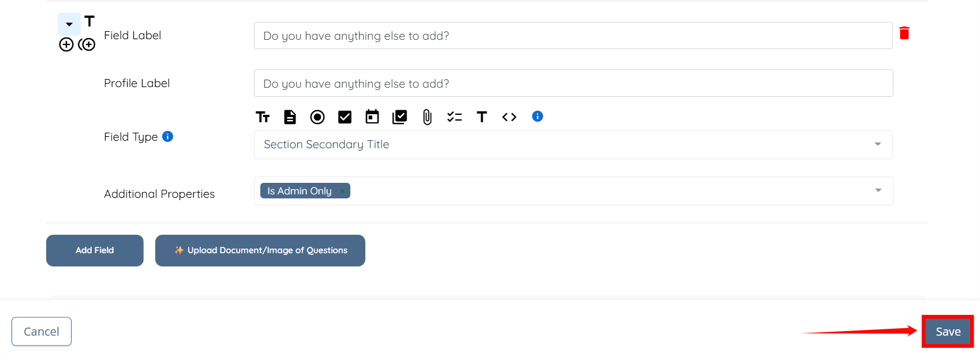Remove the Is Admin Only tag
The image size is (980, 357).
[x=342, y=191]
